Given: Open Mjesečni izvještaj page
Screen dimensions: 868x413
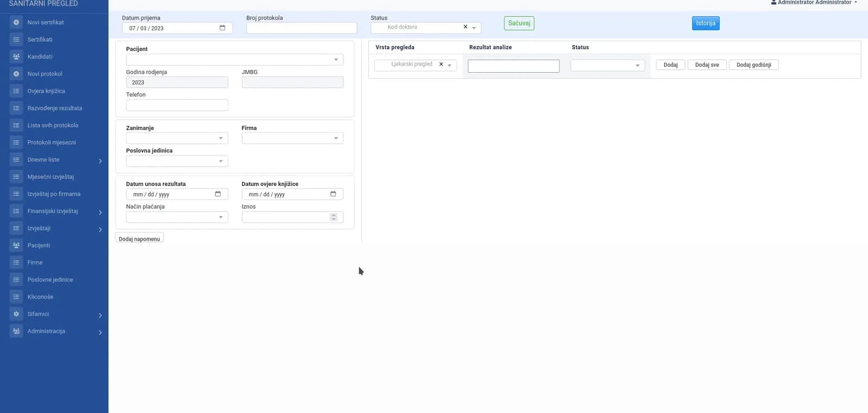Looking at the screenshot, I should tap(50, 177).
